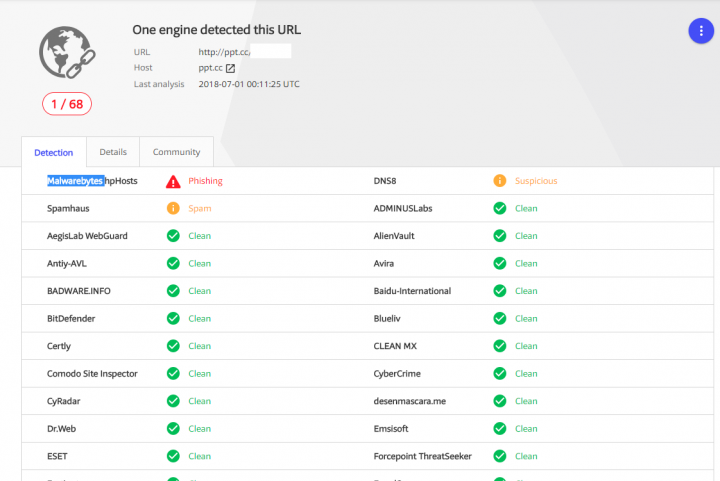The image size is (720, 481).
Task: Switch to the Details tab
Action: click(113, 152)
